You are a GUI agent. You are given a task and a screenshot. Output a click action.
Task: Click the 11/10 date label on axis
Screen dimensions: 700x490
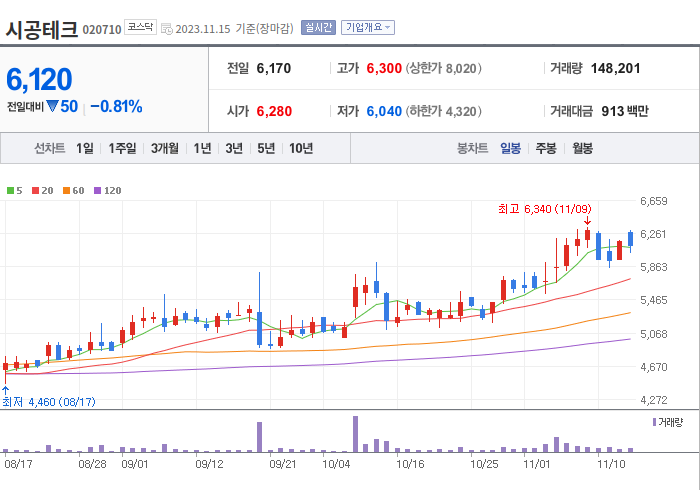tap(611, 464)
